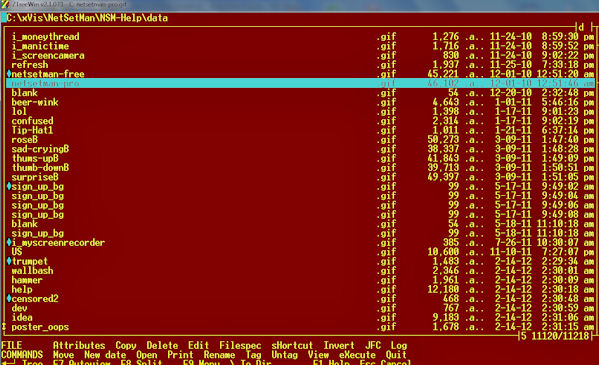This screenshot has height=365, width=599.
Task: Click the tag diamond beside i_myscreenrecorder
Action: [9, 242]
